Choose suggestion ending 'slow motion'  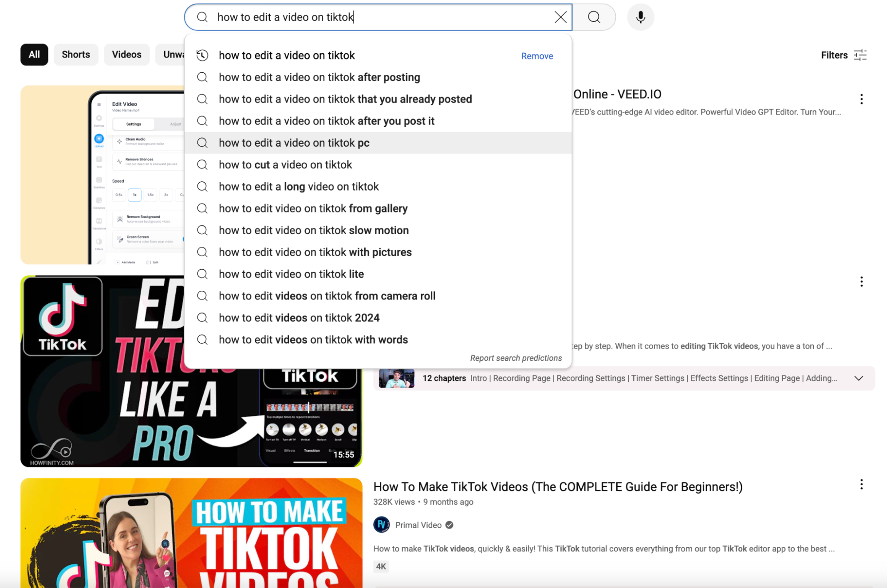tap(378, 230)
